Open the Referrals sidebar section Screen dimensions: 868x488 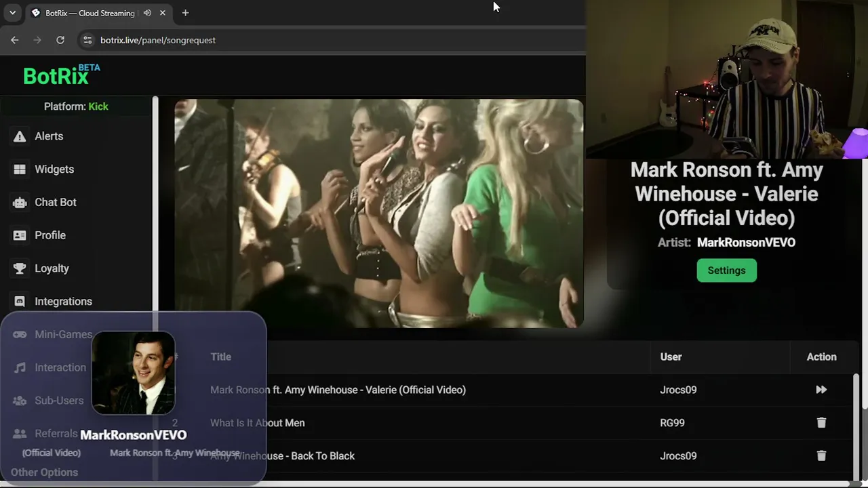(56, 434)
